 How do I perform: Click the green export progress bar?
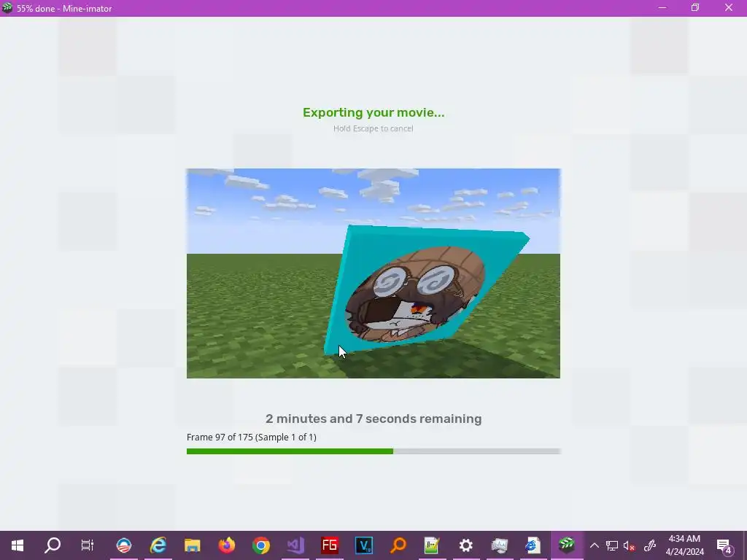point(373,451)
